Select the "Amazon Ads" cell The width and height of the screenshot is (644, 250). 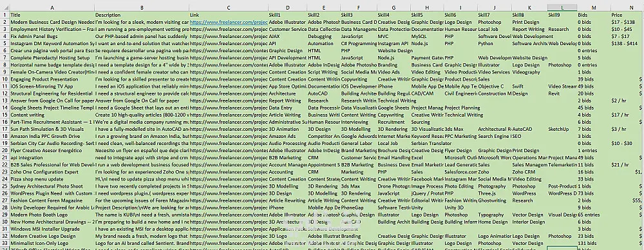pos(287,137)
